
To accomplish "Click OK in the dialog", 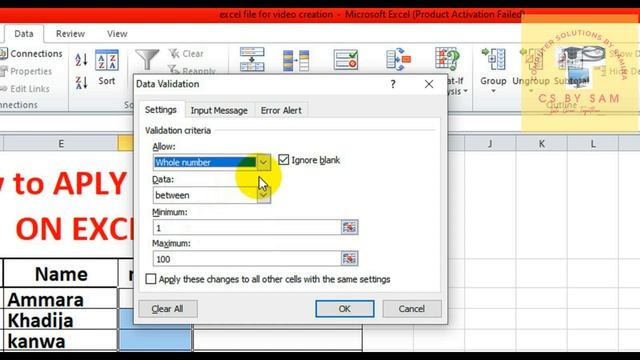I will (x=344, y=309).
